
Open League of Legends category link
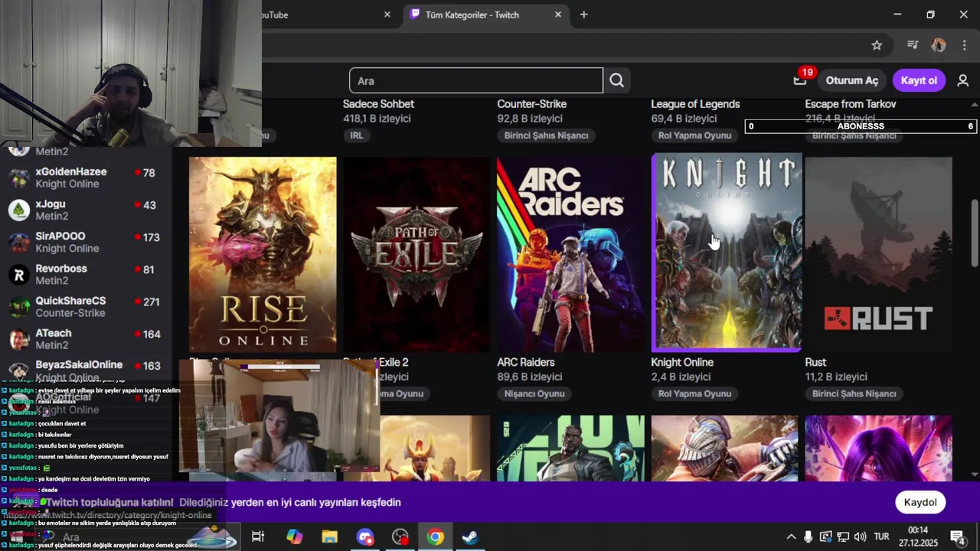coord(695,104)
